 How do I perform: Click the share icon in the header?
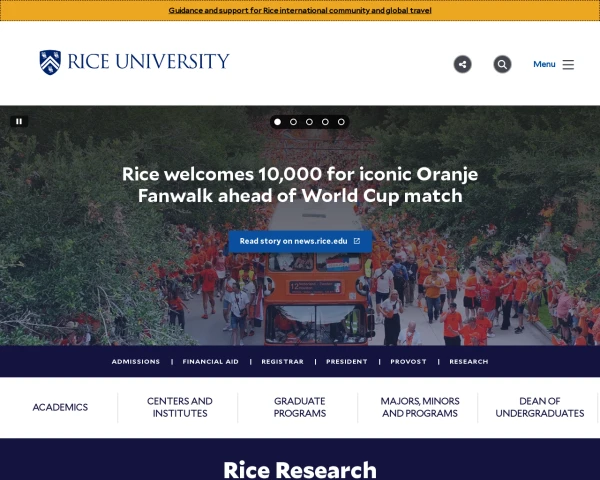(462, 64)
